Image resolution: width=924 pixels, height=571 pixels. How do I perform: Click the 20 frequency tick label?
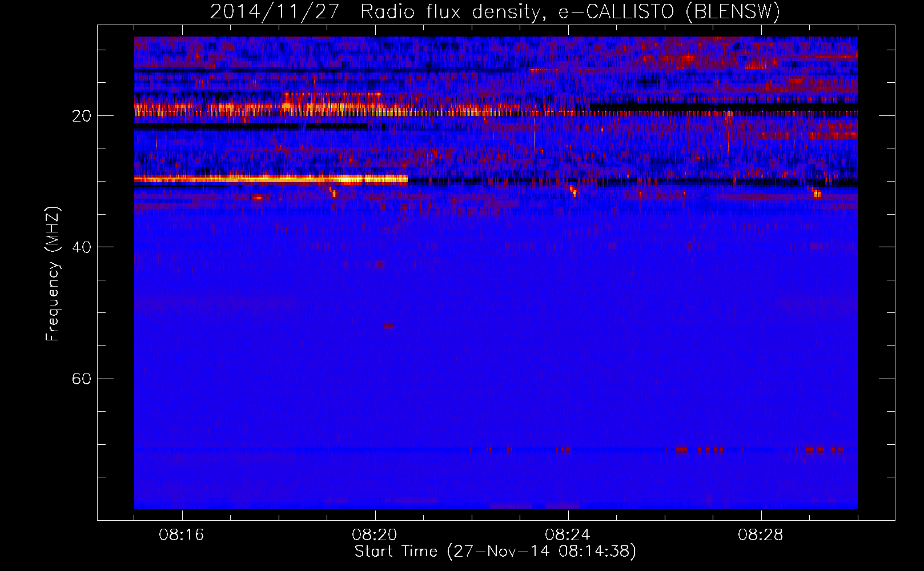pos(82,116)
